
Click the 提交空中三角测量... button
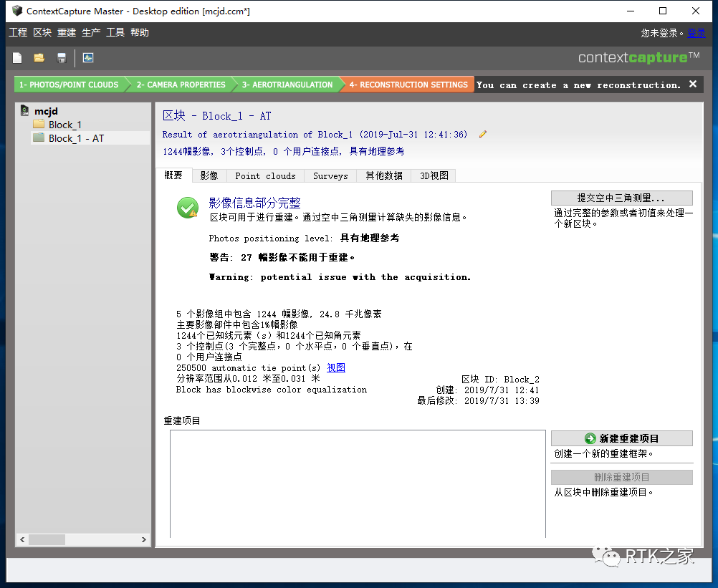point(621,198)
